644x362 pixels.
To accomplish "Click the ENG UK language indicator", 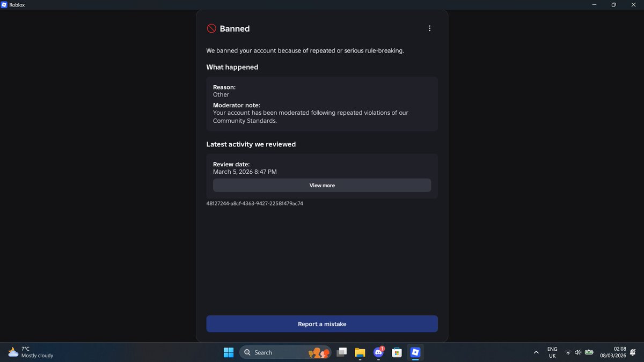I will [x=552, y=352].
